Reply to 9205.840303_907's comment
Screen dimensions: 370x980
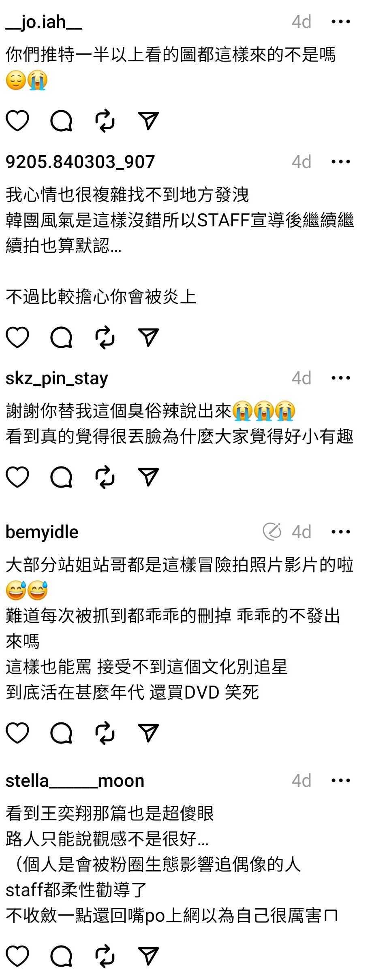(61, 337)
